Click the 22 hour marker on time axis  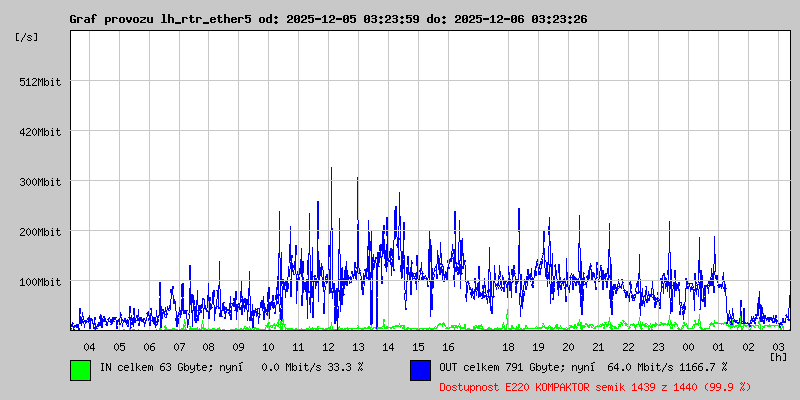[x=628, y=346]
